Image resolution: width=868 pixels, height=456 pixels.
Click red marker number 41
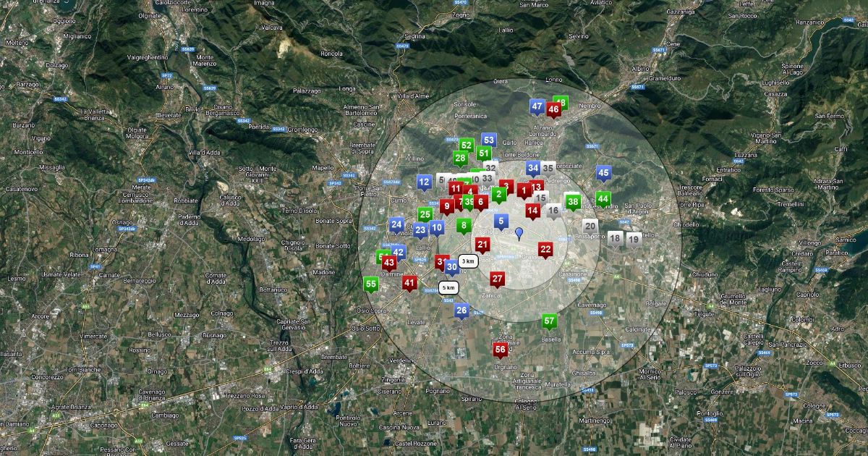410,283
